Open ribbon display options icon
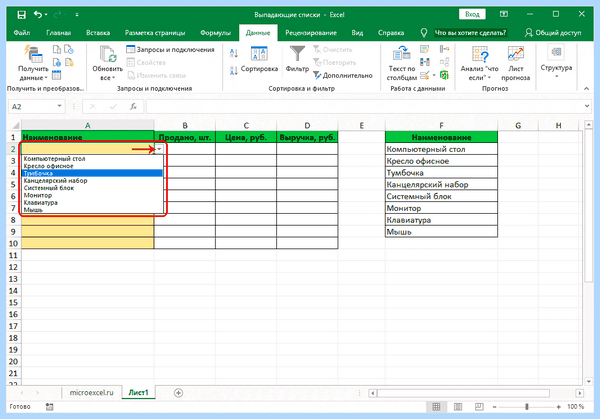Screen dimensions: 600x419 504,14
